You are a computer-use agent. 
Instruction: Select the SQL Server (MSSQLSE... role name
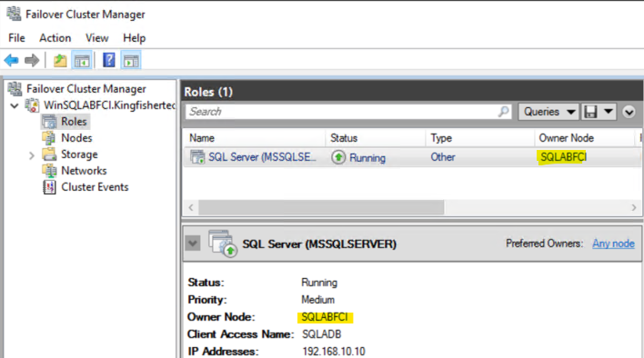(262, 157)
